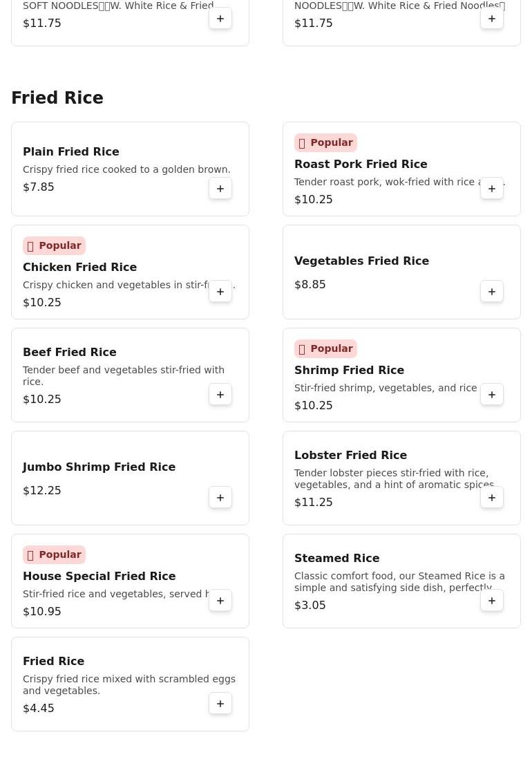Click plus button for Chicken Fried Rice
Screen dimensions: 532x757
[x=220, y=292]
